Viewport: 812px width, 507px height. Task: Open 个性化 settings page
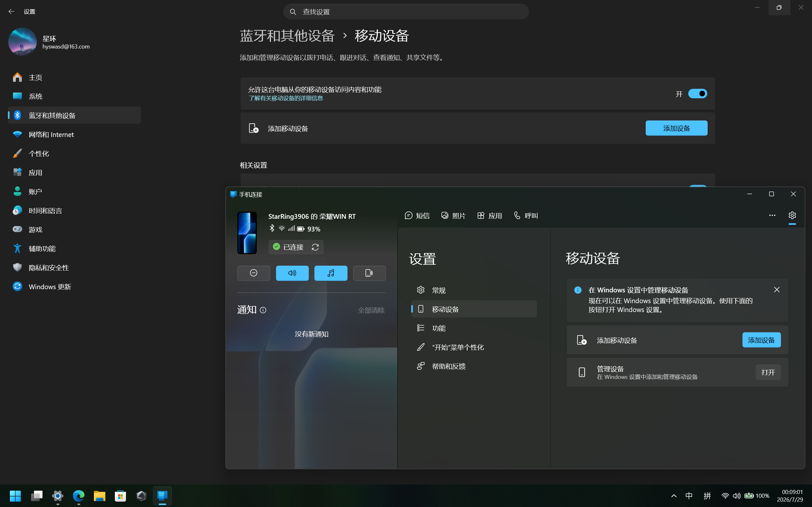(x=74, y=153)
